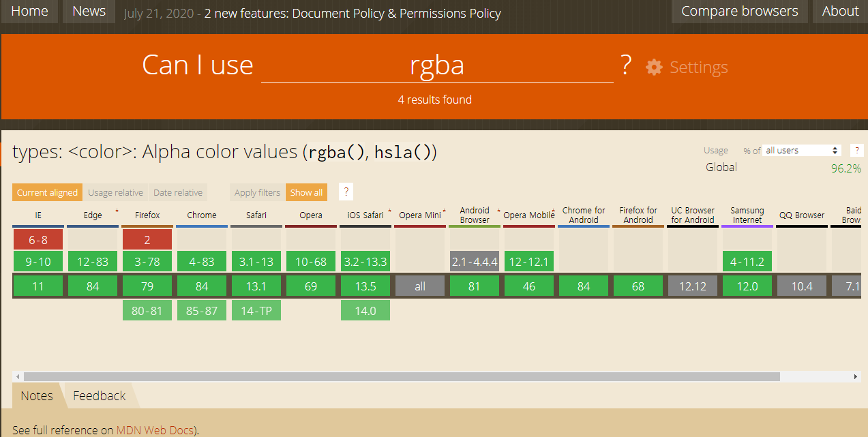Click the Edge 12-83 cell
The height and width of the screenshot is (437, 868).
pyautogui.click(x=93, y=261)
